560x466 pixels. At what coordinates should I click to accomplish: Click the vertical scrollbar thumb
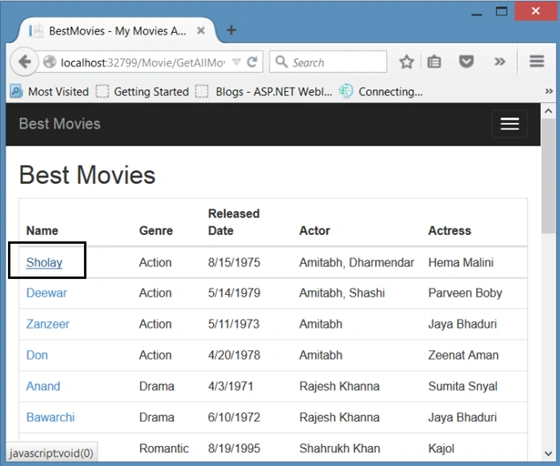coord(548,176)
